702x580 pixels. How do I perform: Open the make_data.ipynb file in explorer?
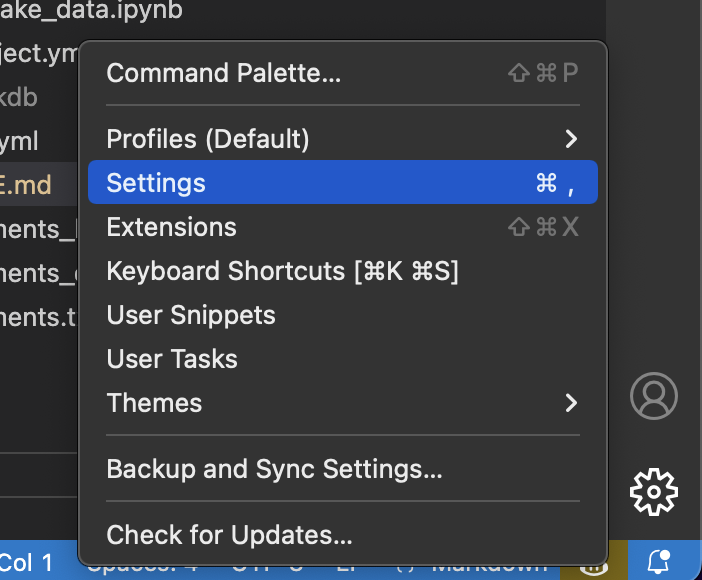91,10
